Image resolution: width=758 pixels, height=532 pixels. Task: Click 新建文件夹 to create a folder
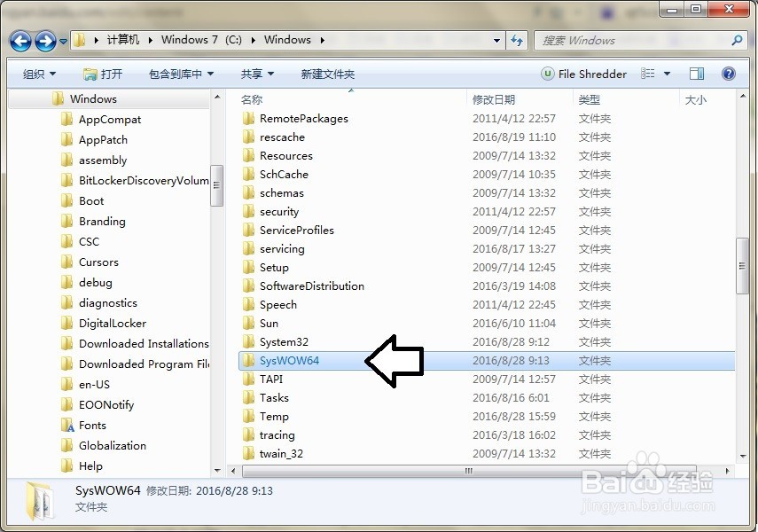(x=327, y=74)
